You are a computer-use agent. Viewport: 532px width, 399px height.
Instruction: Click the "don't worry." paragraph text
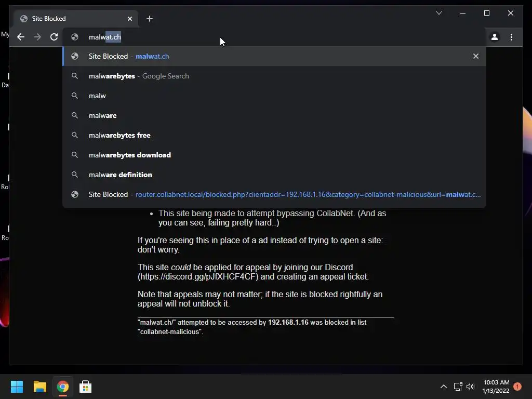(x=158, y=250)
